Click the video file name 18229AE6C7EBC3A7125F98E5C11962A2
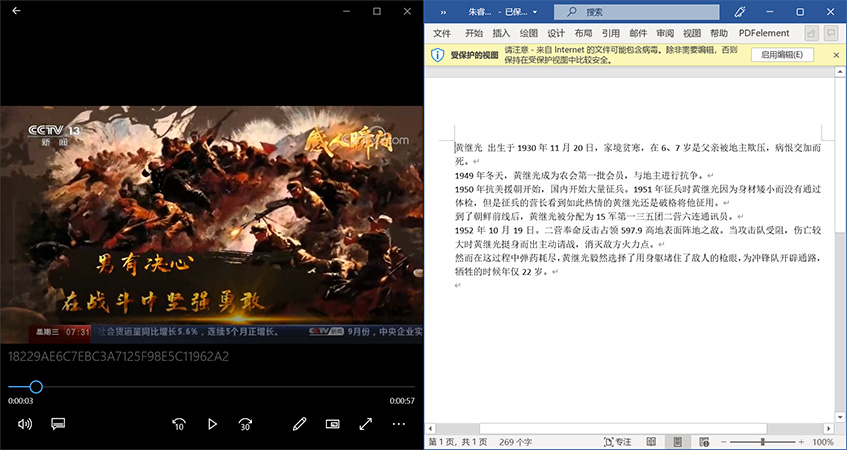847x450 pixels. click(x=118, y=357)
